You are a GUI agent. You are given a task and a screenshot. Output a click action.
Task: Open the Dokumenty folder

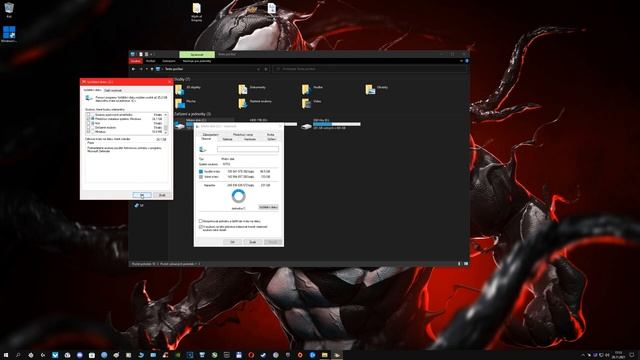[x=243, y=89]
